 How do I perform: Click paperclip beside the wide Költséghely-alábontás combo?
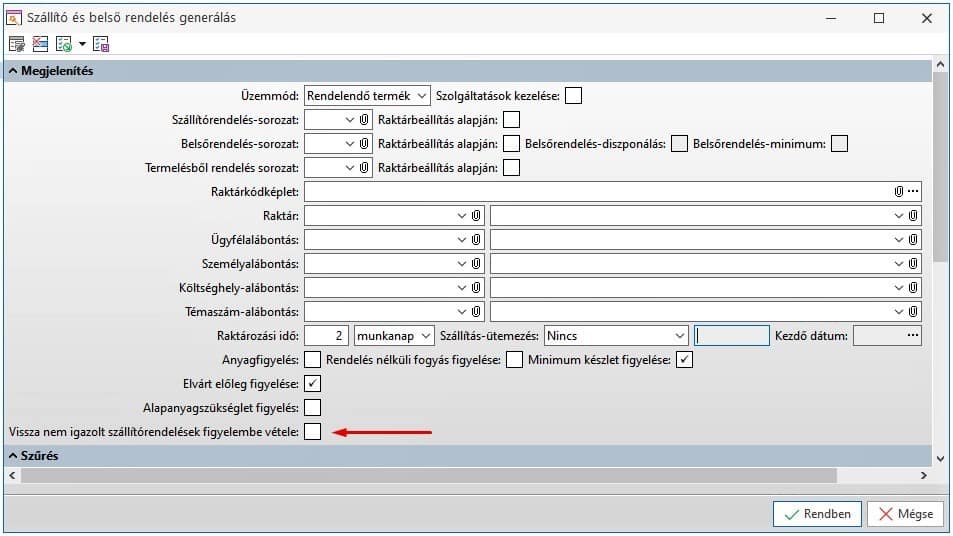[913, 287]
